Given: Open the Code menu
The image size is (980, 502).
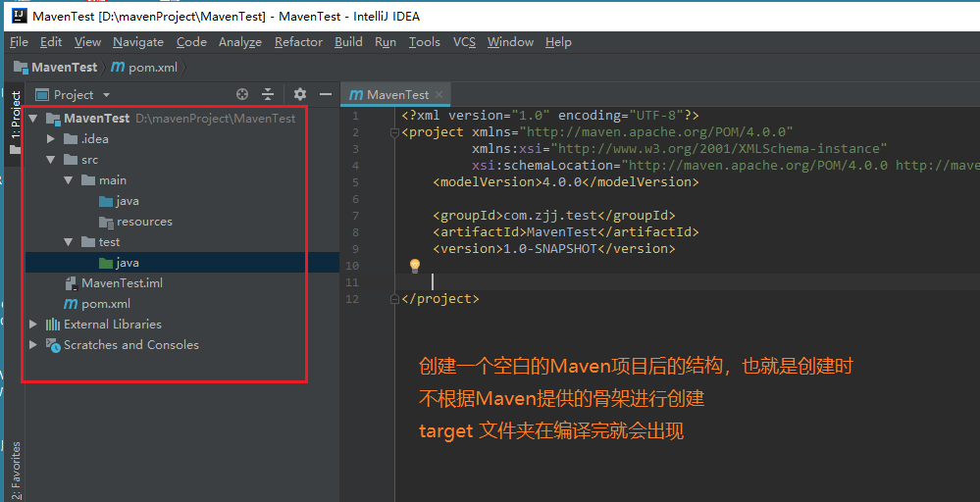Looking at the screenshot, I should tap(191, 42).
